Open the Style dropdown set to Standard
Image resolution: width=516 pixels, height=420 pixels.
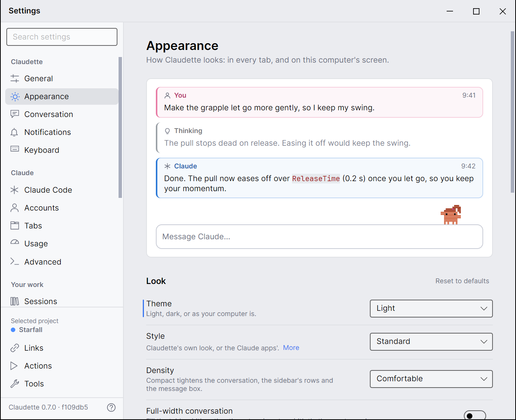tap(431, 342)
